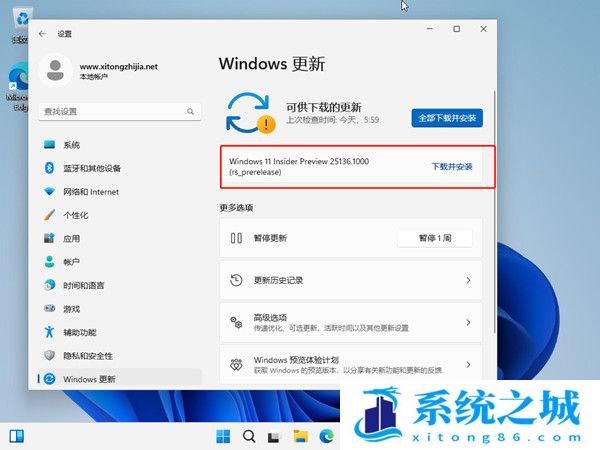
Task: Open taskbar Search magnifier
Action: pyautogui.click(x=249, y=436)
